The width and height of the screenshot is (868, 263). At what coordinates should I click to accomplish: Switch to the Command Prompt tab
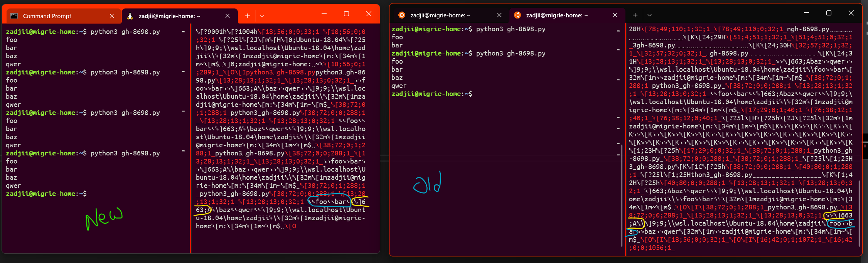tap(63, 16)
